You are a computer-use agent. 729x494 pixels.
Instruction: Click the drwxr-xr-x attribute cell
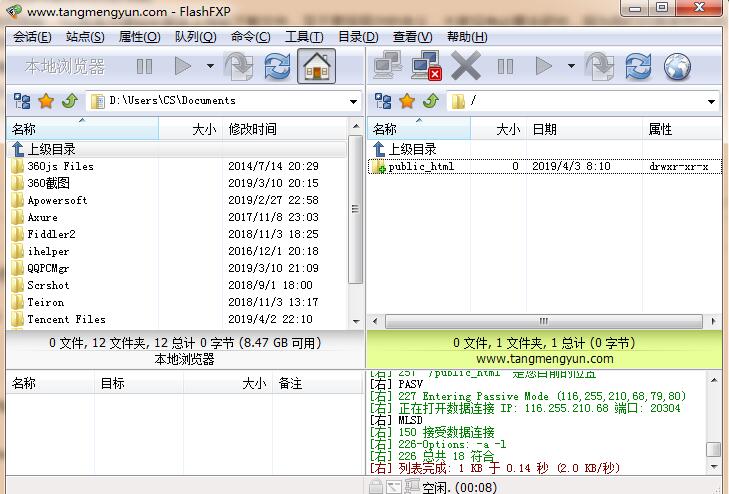[679, 166]
